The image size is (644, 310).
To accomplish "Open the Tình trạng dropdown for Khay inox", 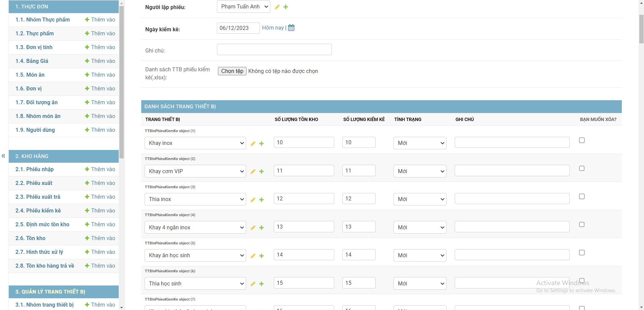I will click(x=419, y=143).
